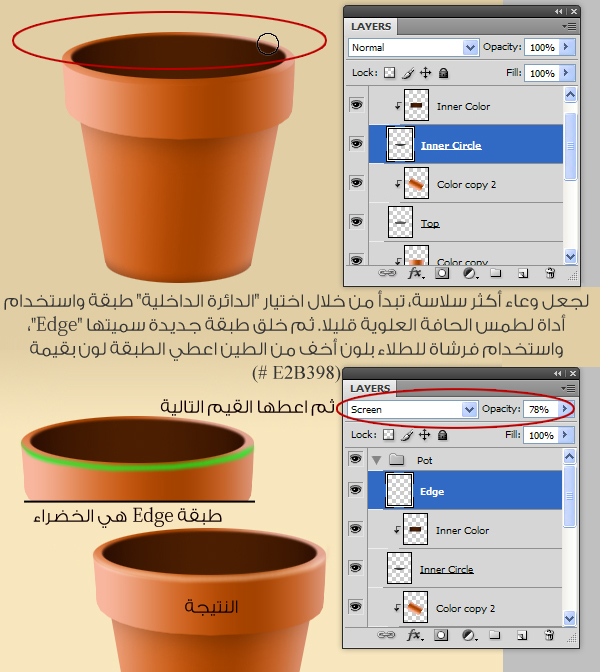Collapse the Pot group disclosure triangle

pyautogui.click(x=378, y=459)
